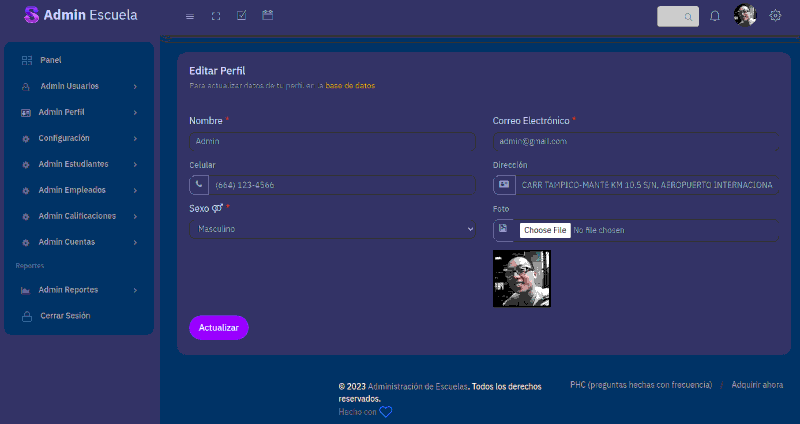
Task: Select Cerrar Sesión in the sidebar
Action: click(65, 316)
